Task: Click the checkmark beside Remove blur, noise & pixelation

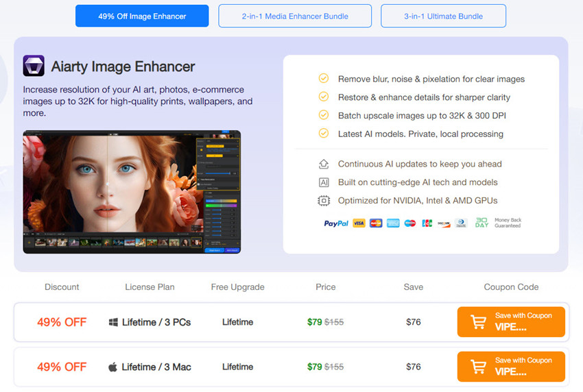Action: (324, 78)
